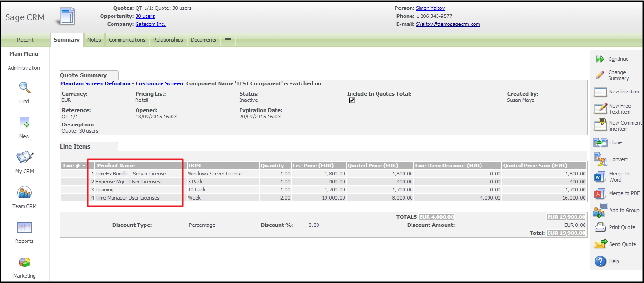This screenshot has height=283, width=644.
Task: Click the SYaltoy@demosagecrm.com email link
Action: pos(448,24)
